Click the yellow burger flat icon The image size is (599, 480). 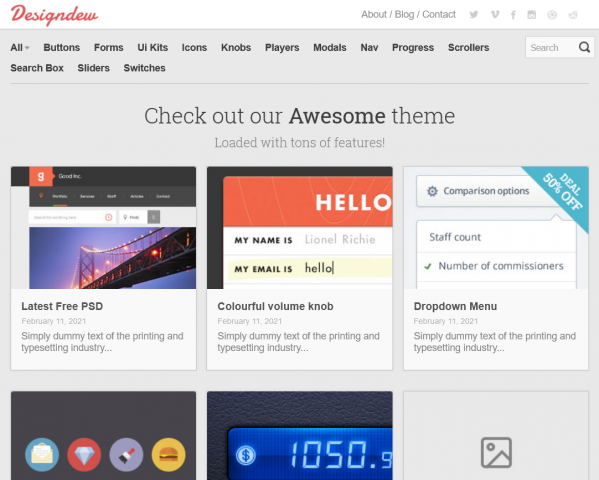[x=168, y=455]
